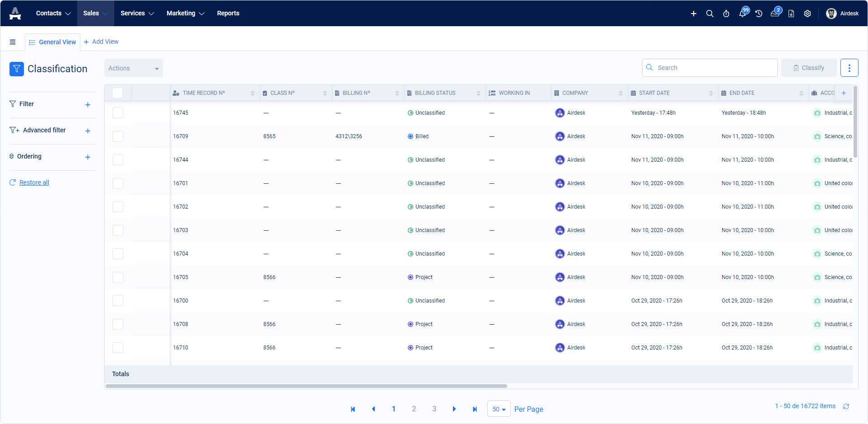The image size is (868, 424).
Task: Go to page 2
Action: point(414,409)
